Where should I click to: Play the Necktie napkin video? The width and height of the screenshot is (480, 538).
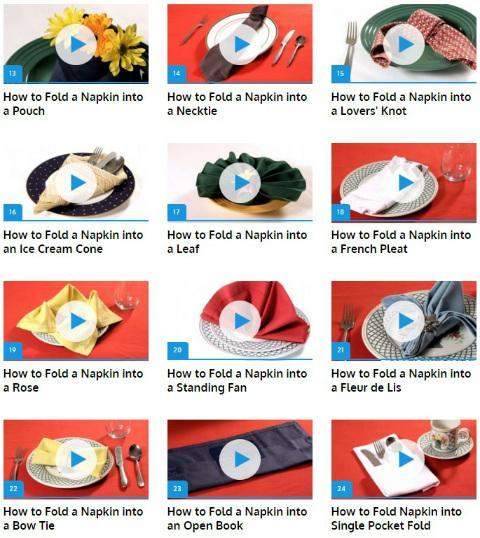tap(240, 44)
